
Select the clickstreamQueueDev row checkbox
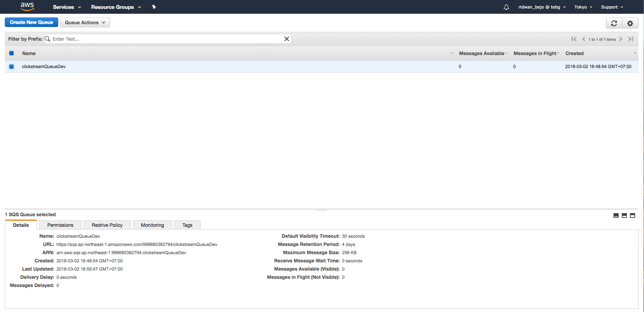tap(11, 66)
